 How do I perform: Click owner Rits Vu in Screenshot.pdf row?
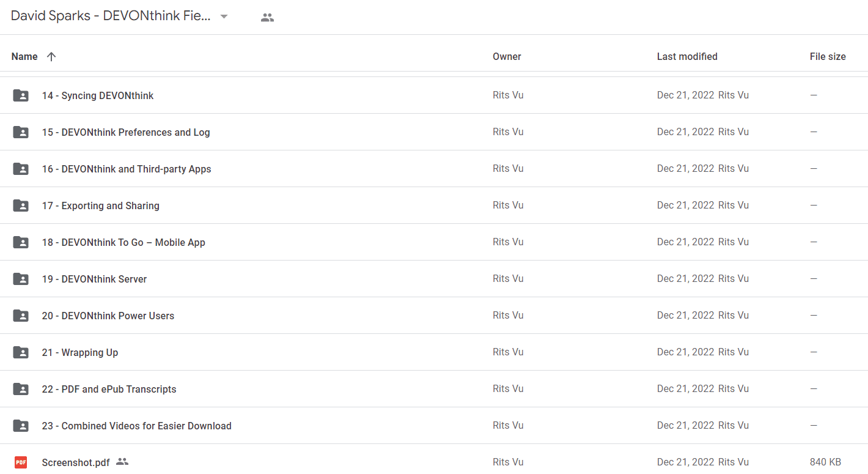coord(508,462)
